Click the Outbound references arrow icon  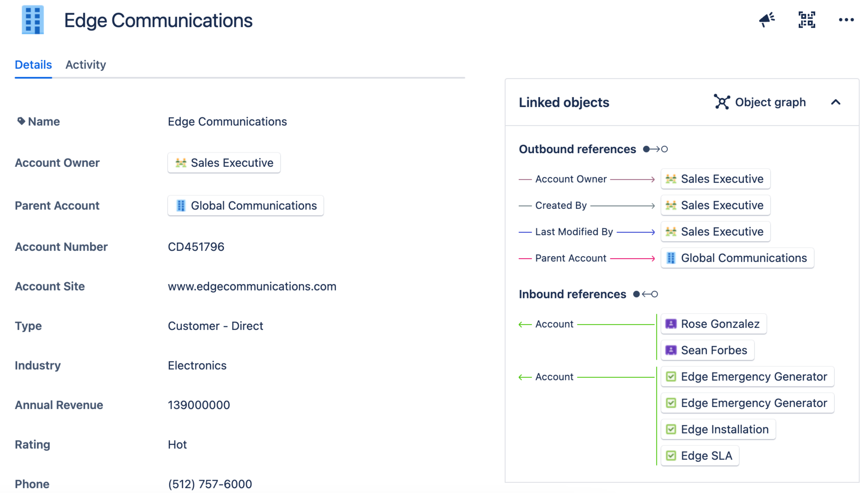655,149
